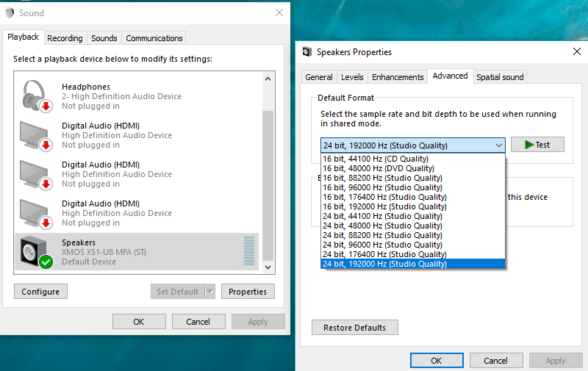
Task: Choose 24 bit, 44100 Hz (Studio Quality)
Action: point(413,216)
